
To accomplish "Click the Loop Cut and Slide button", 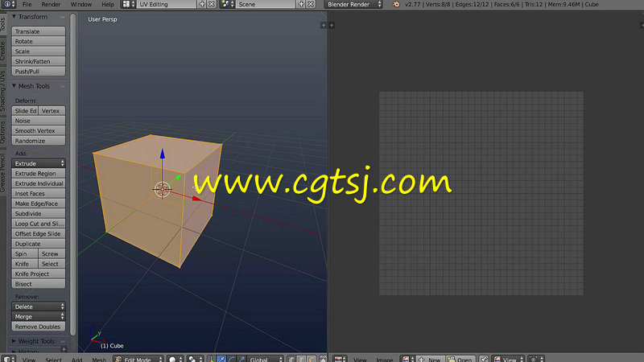I will click(38, 224).
